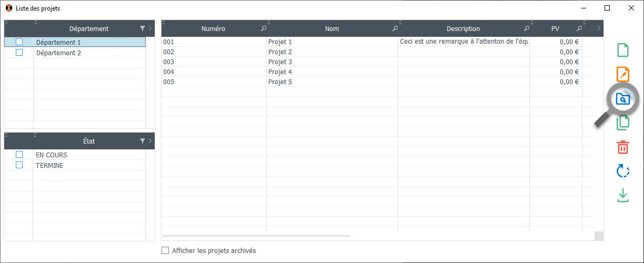Tick the EN COURS state checkbox
644x263 pixels.
tap(19, 155)
